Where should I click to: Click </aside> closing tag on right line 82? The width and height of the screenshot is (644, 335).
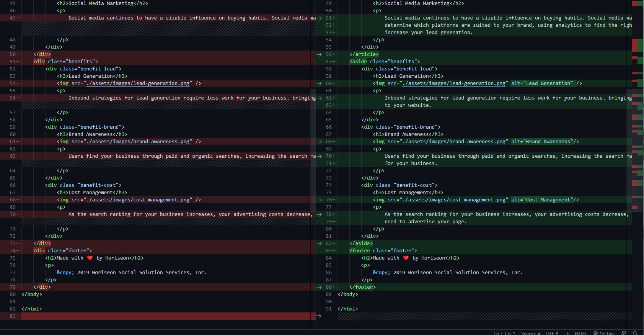tap(361, 243)
